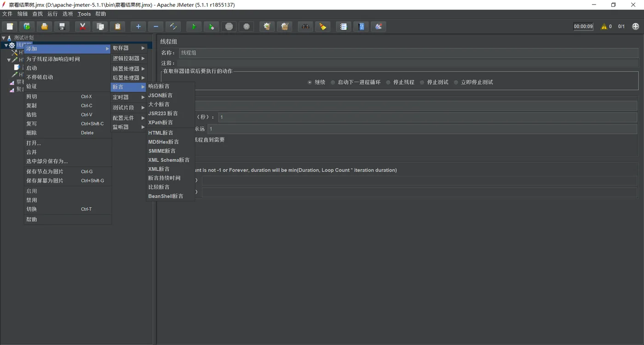The image size is (644, 345).
Task: Save the test plan using disk icon
Action: point(62,27)
